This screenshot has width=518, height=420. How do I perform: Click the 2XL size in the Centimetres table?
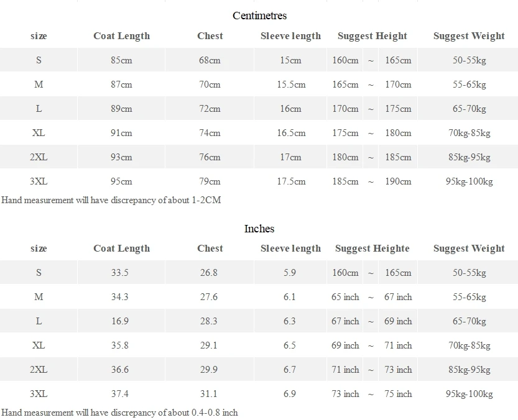tap(39, 157)
